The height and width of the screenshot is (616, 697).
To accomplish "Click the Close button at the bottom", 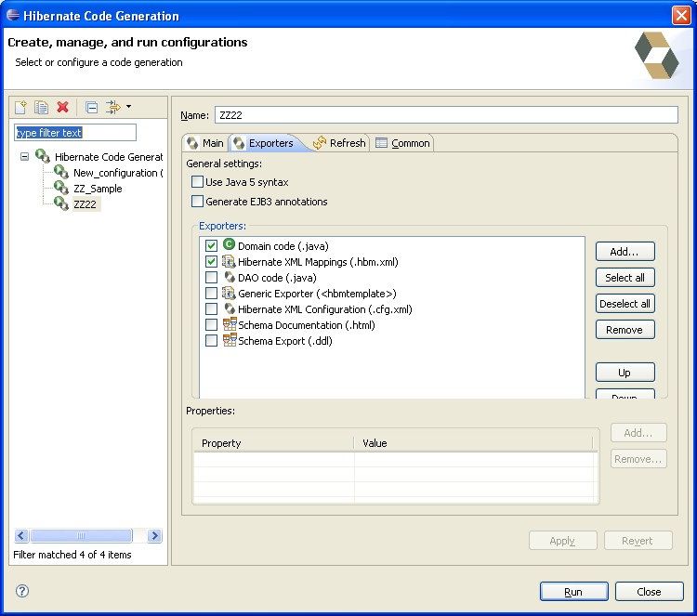I will point(649,592).
